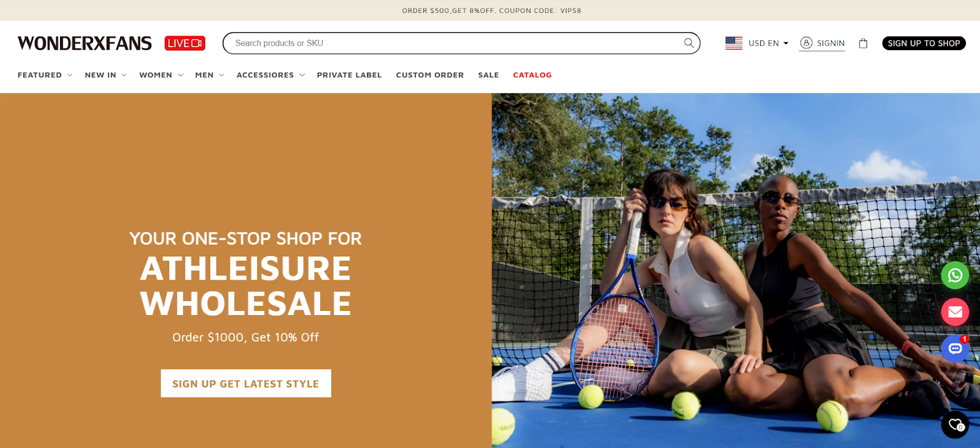Click the user account icon beside SIGNIN
Image resolution: width=980 pixels, height=448 pixels.
(806, 43)
